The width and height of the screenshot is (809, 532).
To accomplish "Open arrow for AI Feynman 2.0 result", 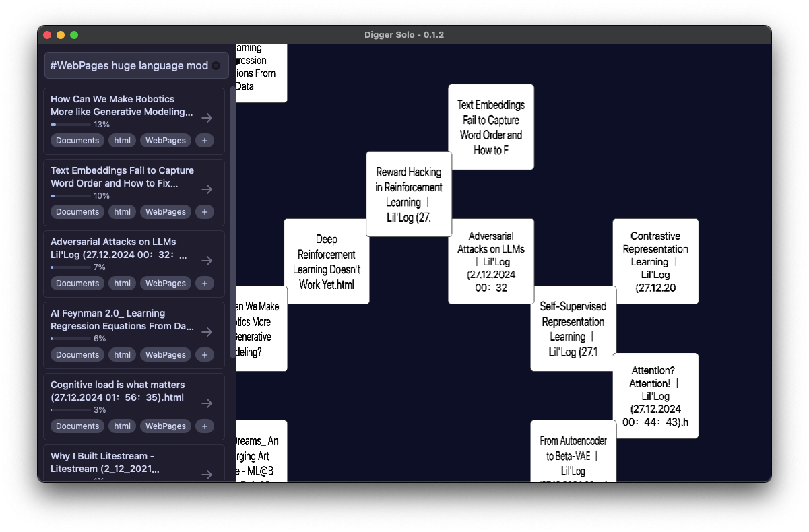I will [x=207, y=332].
